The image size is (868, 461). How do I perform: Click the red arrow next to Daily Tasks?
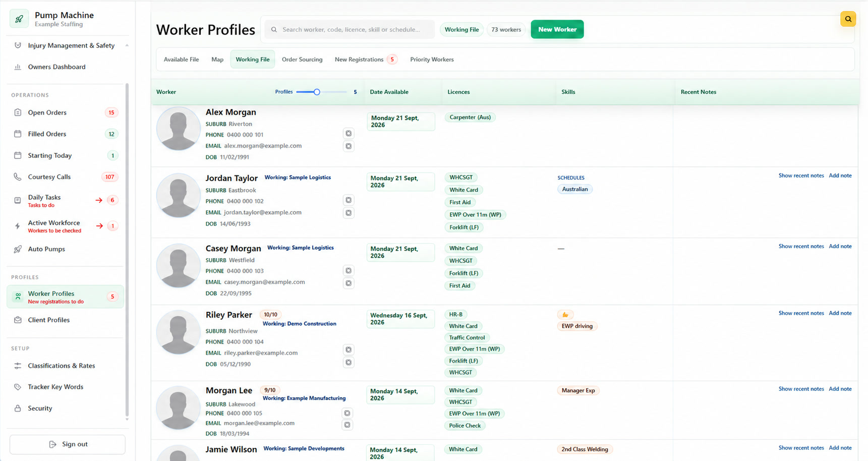coord(99,200)
